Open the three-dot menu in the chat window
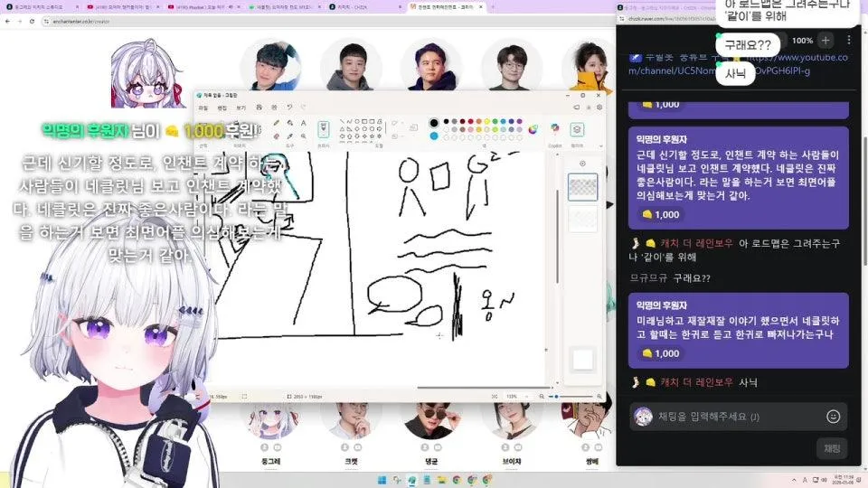Viewport: 868px width, 488px height. pyautogui.click(x=849, y=40)
